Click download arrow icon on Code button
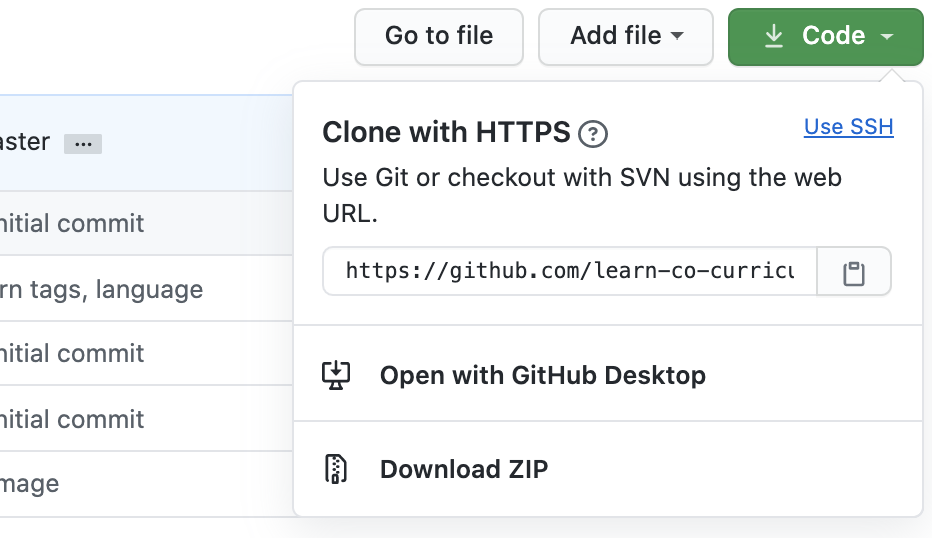The height and width of the screenshot is (538, 932). (x=773, y=36)
